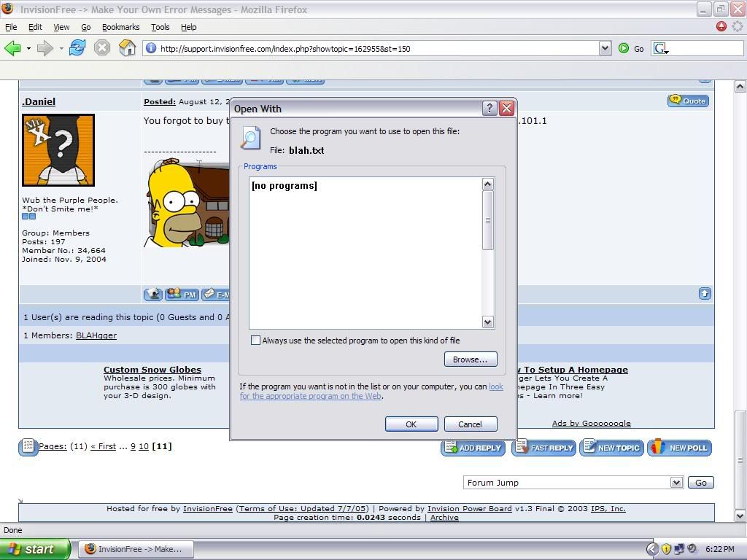Click the InvisionFree footer link
The image size is (747, 560).
coord(208,508)
